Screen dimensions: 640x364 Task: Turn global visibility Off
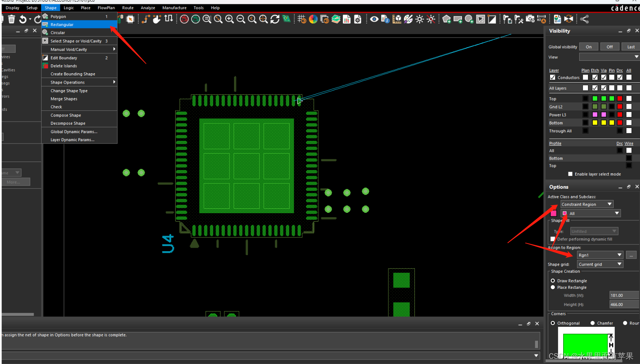(x=610, y=47)
